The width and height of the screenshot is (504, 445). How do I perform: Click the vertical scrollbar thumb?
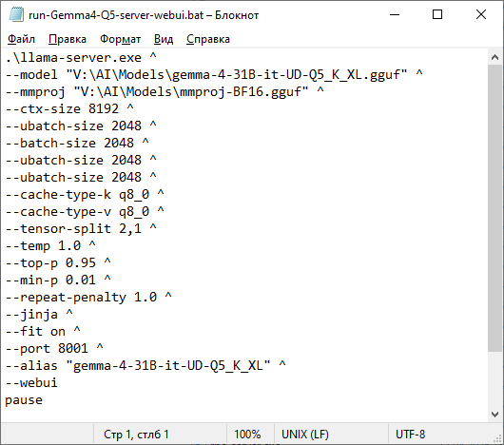494,208
